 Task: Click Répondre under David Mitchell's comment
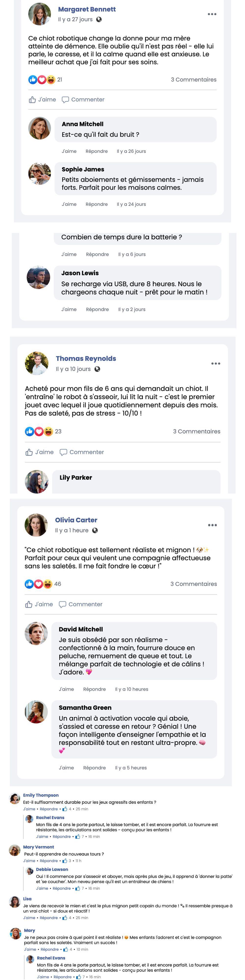pyautogui.click(x=94, y=689)
